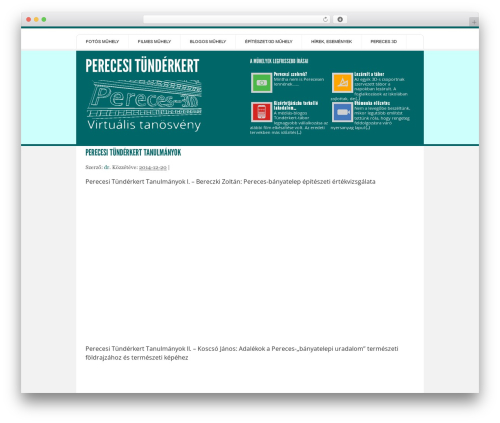Open the blue video camera film icon
Screen dimensions: 500x423
[x=342, y=112]
